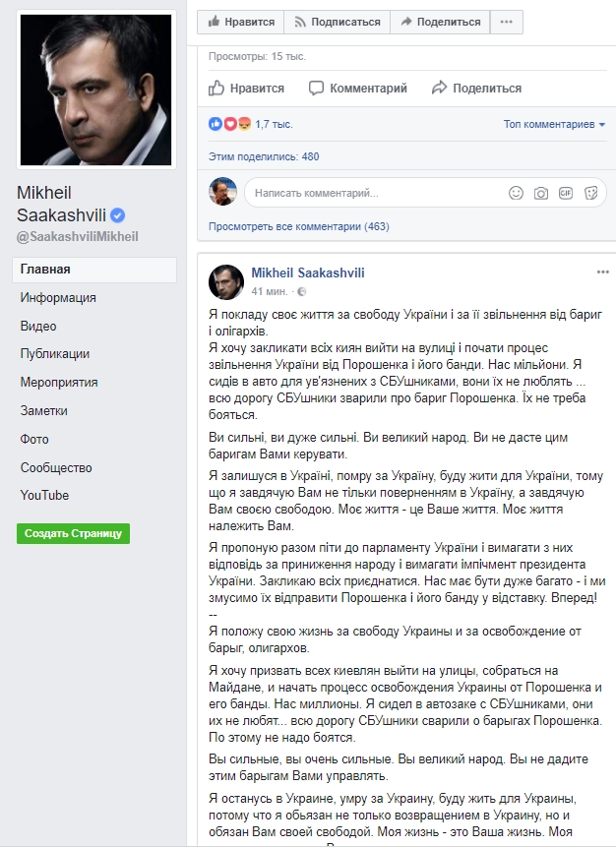616x847 pixels.
Task: Switch to the Фото sidebar tab
Action: click(34, 440)
